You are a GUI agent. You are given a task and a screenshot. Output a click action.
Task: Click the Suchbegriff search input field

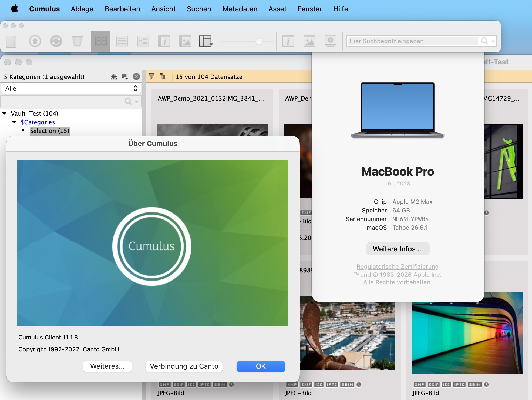tap(413, 41)
